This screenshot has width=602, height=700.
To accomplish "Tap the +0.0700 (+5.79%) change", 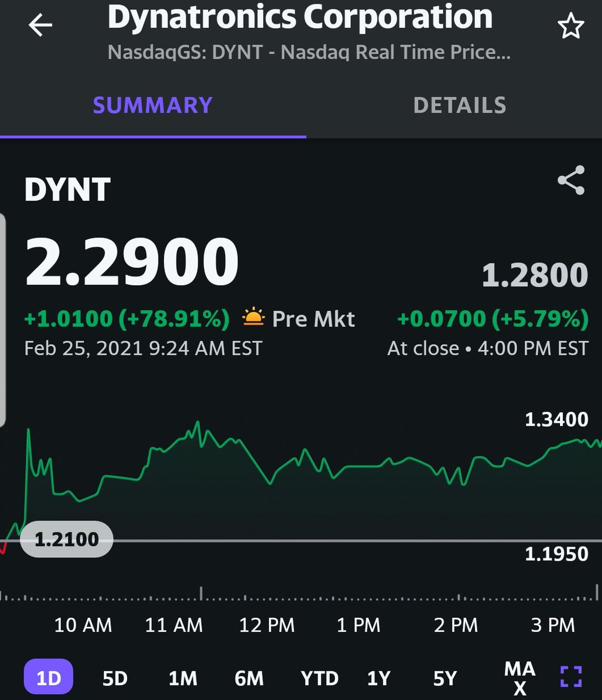I will pyautogui.click(x=493, y=318).
